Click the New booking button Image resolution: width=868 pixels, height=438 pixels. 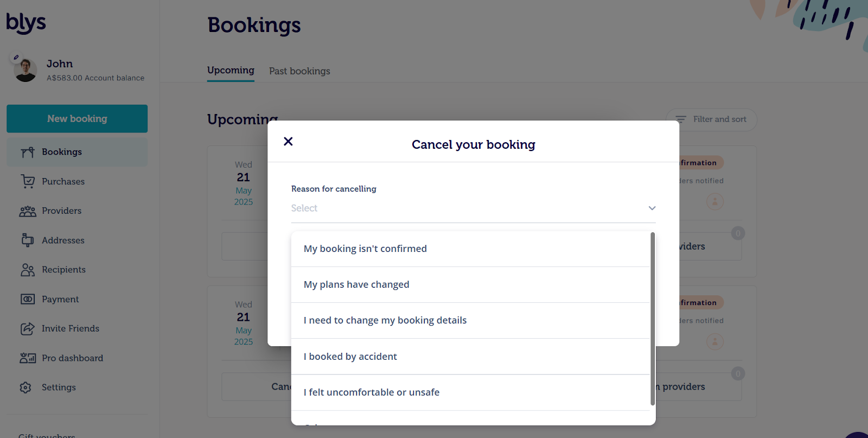tap(77, 118)
